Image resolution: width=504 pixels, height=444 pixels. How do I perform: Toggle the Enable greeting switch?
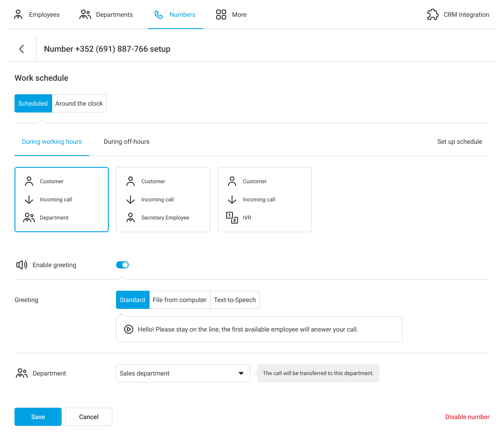pyautogui.click(x=122, y=265)
